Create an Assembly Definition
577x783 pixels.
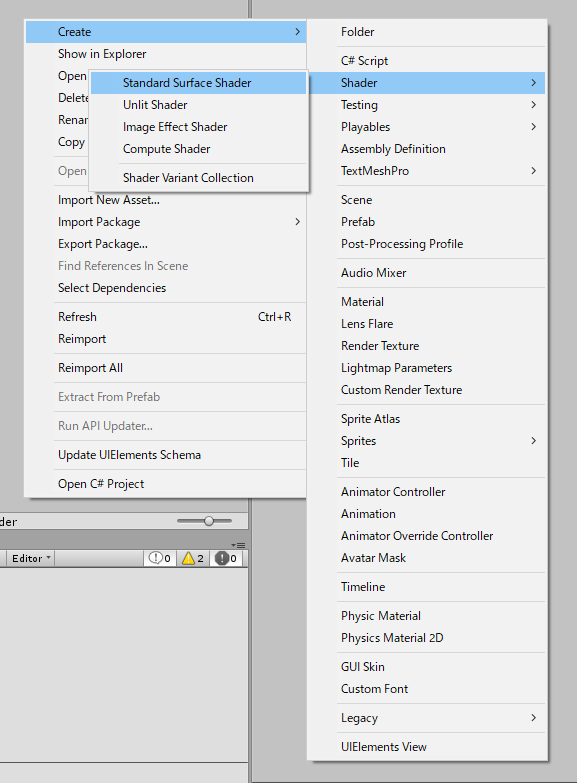pyautogui.click(x=427, y=149)
